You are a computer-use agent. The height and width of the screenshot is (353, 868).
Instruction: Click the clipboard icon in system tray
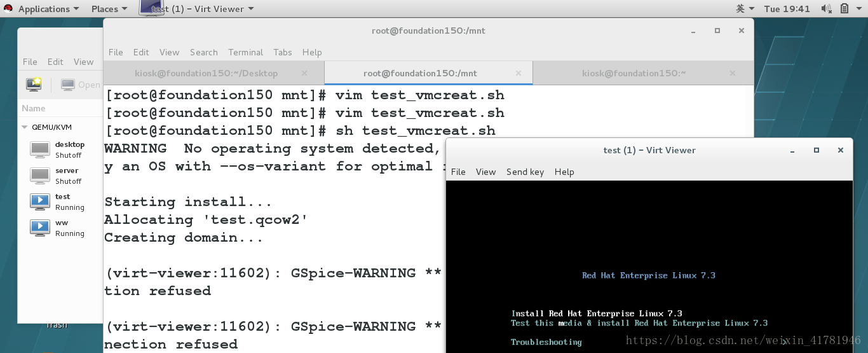(x=844, y=9)
